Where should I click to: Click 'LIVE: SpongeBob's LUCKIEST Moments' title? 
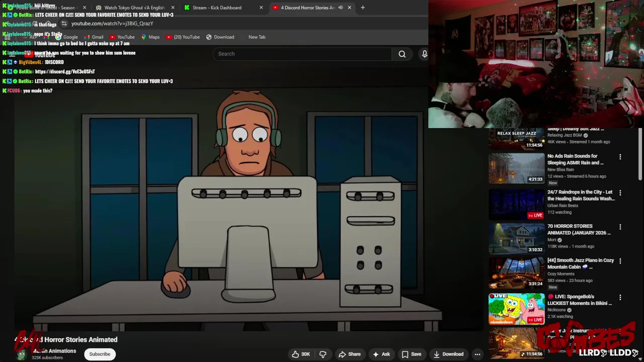[x=580, y=300]
